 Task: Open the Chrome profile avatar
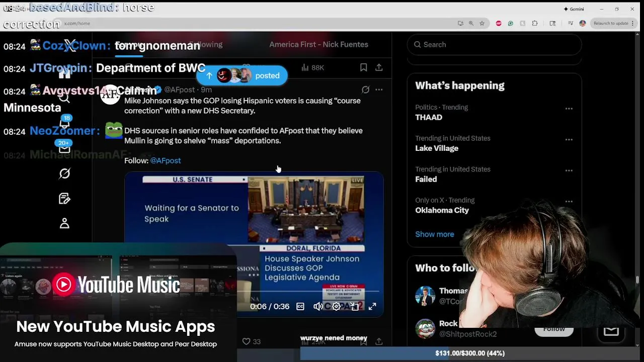pos(583,23)
